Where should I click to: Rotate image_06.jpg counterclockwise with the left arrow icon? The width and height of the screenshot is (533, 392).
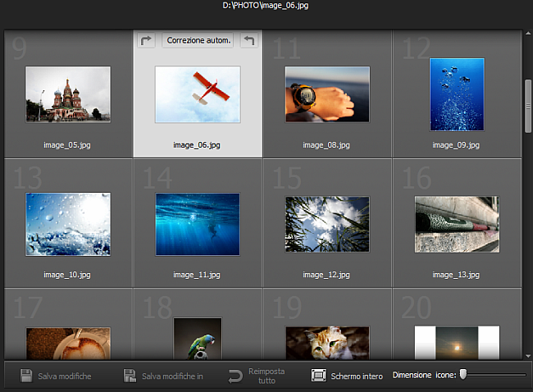click(x=248, y=40)
